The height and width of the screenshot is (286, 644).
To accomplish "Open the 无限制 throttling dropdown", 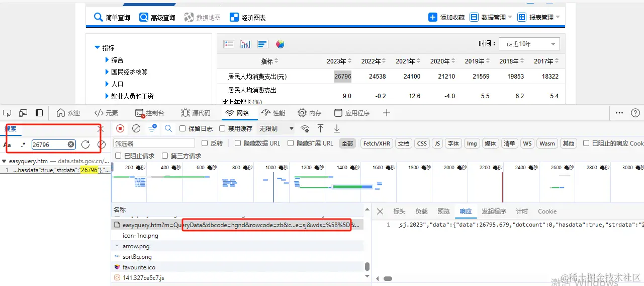I will click(x=276, y=128).
